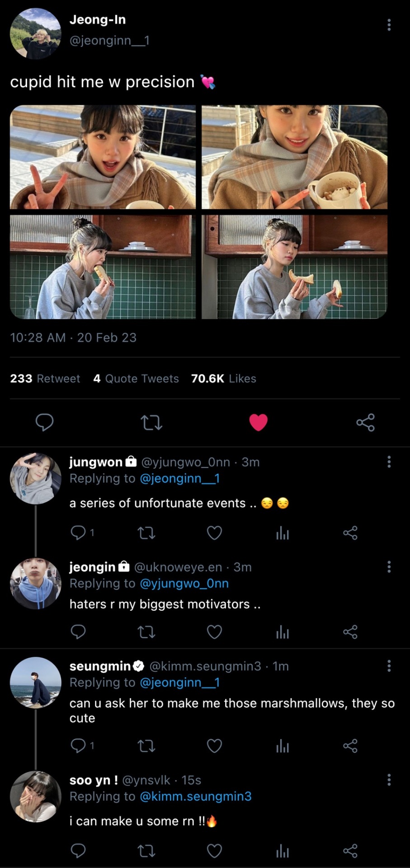The image size is (410, 868).
Task: Like seungmin's marshmallows reply
Action: tap(214, 745)
